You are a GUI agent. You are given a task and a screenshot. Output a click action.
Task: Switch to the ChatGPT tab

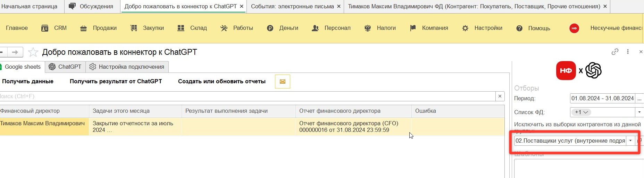tap(65, 67)
